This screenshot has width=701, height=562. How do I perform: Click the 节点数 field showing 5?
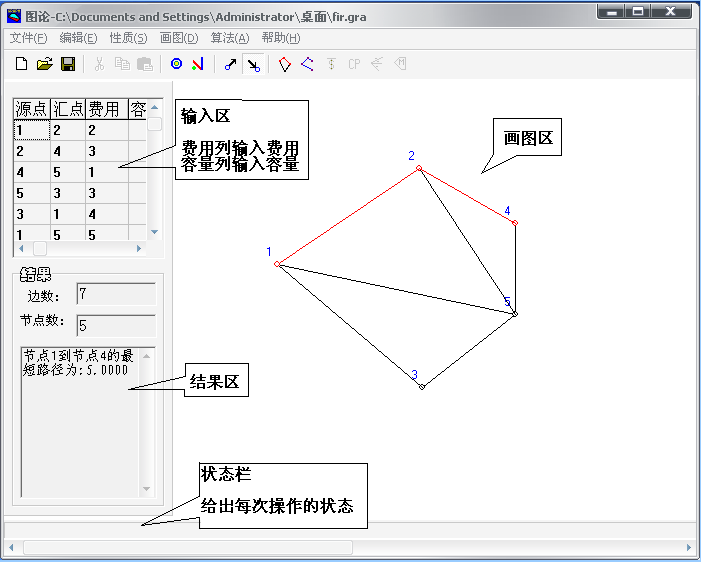coord(116,325)
